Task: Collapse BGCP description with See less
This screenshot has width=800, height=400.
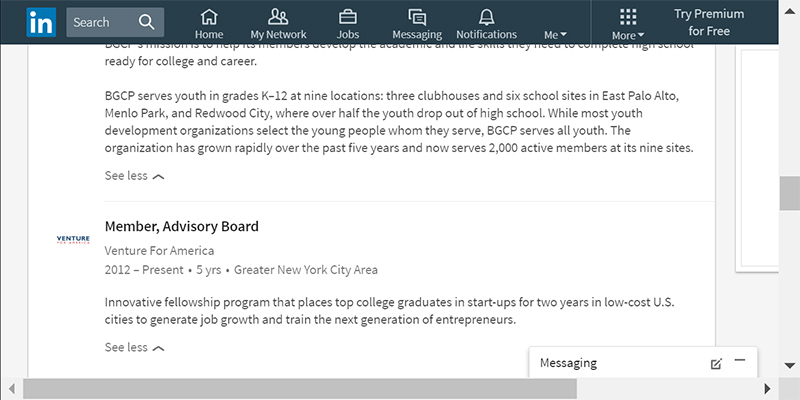Action: [134, 176]
